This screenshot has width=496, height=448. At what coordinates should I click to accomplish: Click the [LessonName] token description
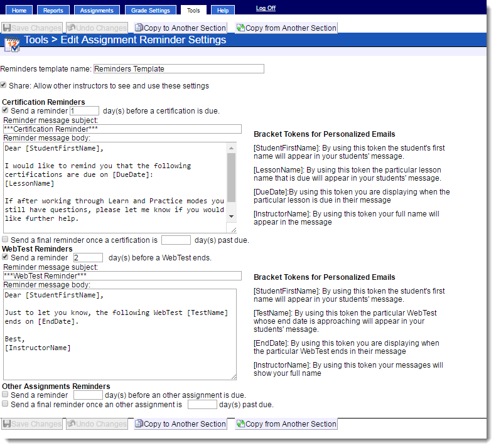point(347,174)
